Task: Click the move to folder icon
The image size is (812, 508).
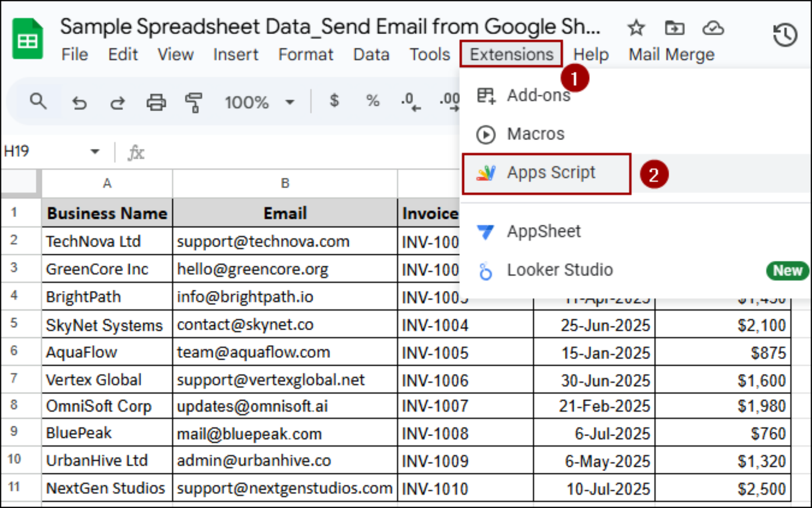Action: click(x=674, y=29)
